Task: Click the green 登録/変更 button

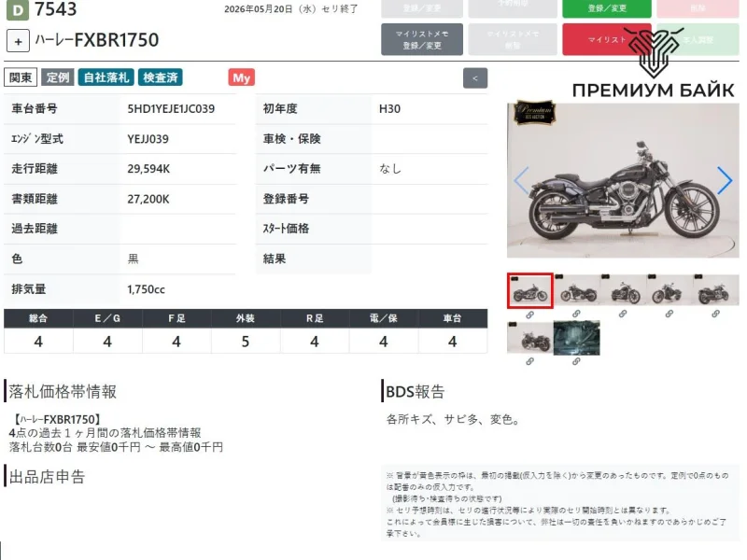Action: (x=607, y=8)
